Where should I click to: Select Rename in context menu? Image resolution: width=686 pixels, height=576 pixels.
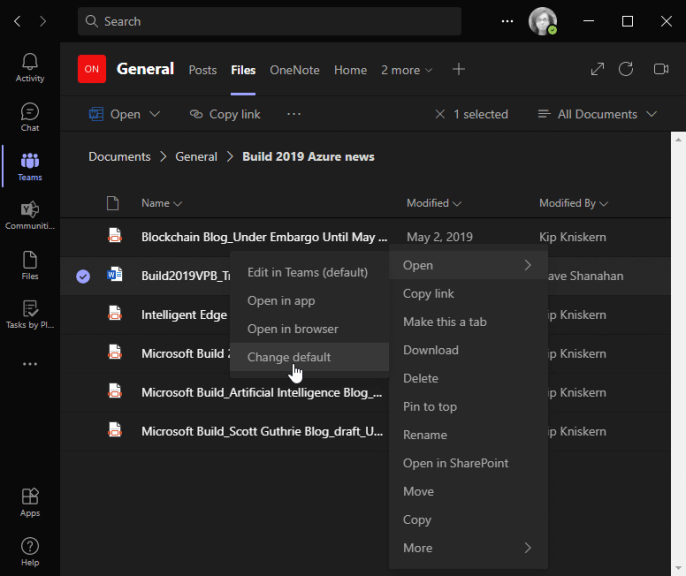pyautogui.click(x=468, y=435)
